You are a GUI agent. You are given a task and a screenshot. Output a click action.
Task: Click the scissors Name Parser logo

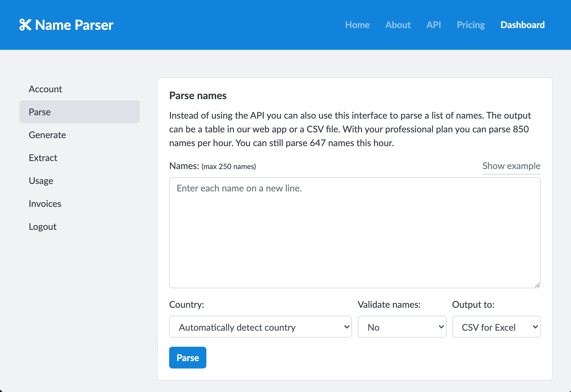coord(67,25)
